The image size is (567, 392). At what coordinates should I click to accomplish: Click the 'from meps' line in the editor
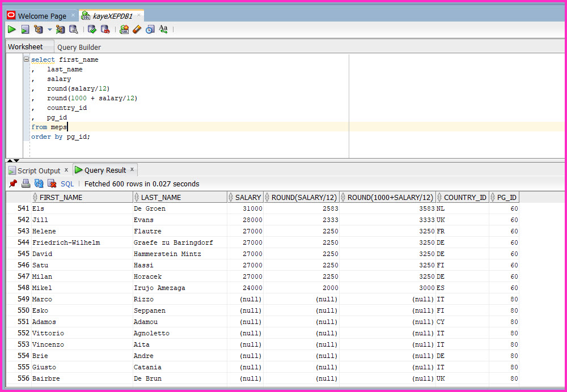coord(49,127)
